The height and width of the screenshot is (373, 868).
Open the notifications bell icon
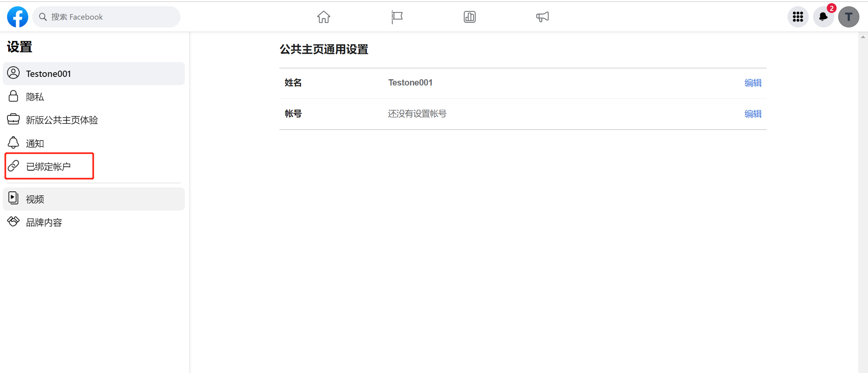(x=823, y=17)
